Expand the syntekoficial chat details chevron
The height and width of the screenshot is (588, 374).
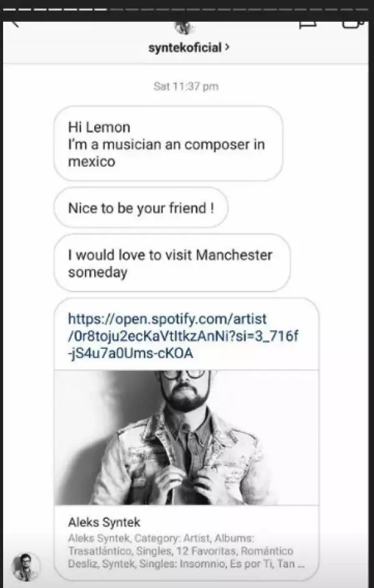coord(226,47)
